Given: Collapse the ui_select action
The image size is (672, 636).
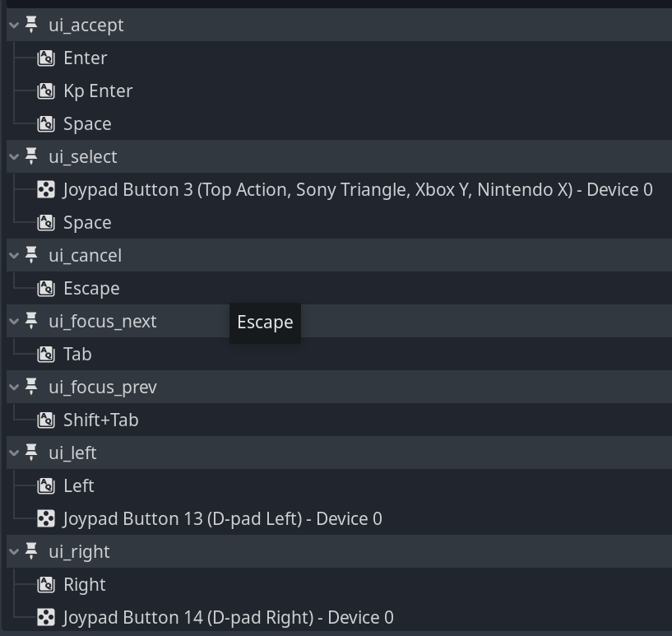Looking at the screenshot, I should 12,156.
